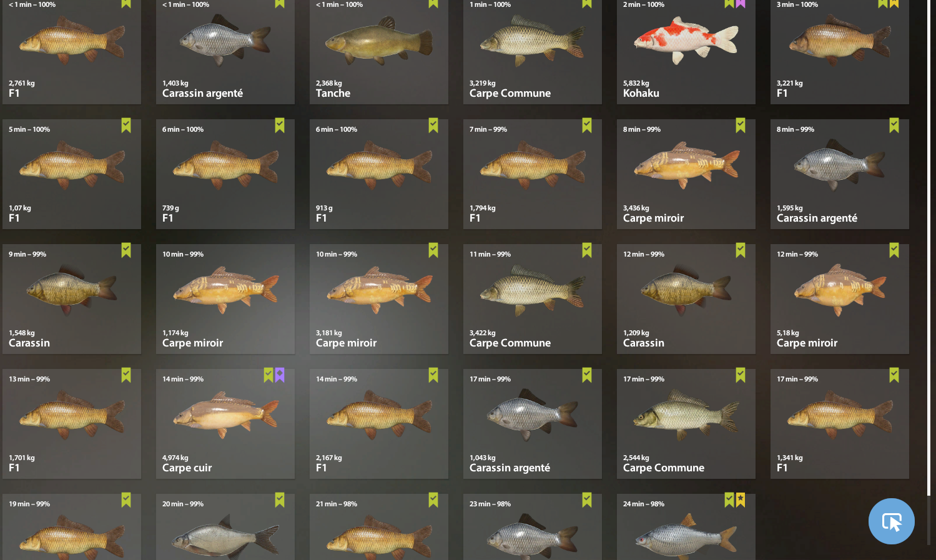The height and width of the screenshot is (560, 936).
Task: Click purple bookmark on Carpe cuir card
Action: tap(280, 375)
